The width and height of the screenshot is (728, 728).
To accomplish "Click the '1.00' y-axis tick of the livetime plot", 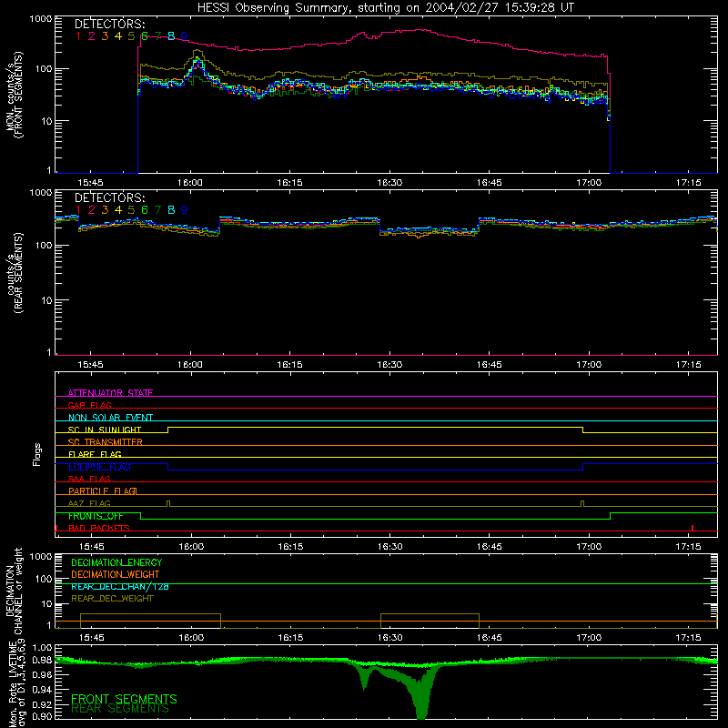I will (x=42, y=647).
